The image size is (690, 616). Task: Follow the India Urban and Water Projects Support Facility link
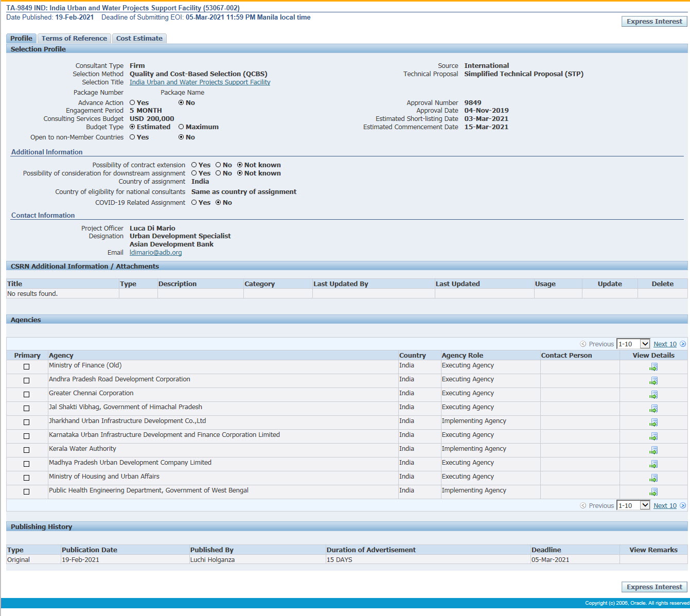(200, 82)
